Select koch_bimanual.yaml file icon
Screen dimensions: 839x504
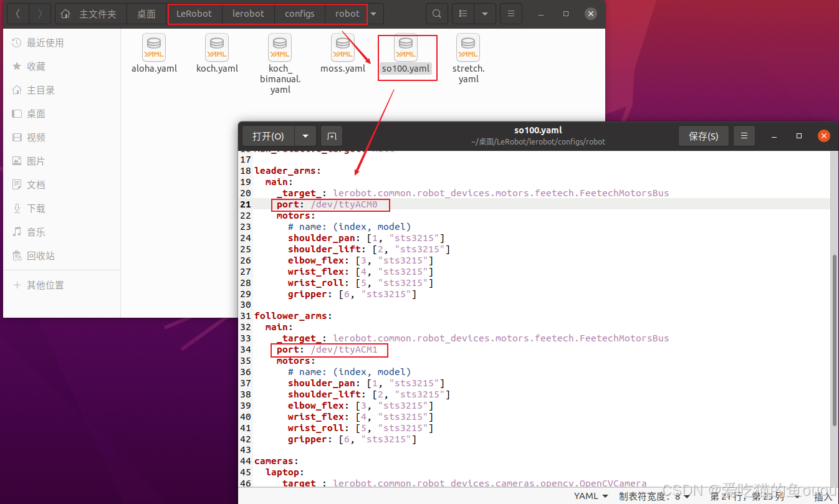pos(280,48)
